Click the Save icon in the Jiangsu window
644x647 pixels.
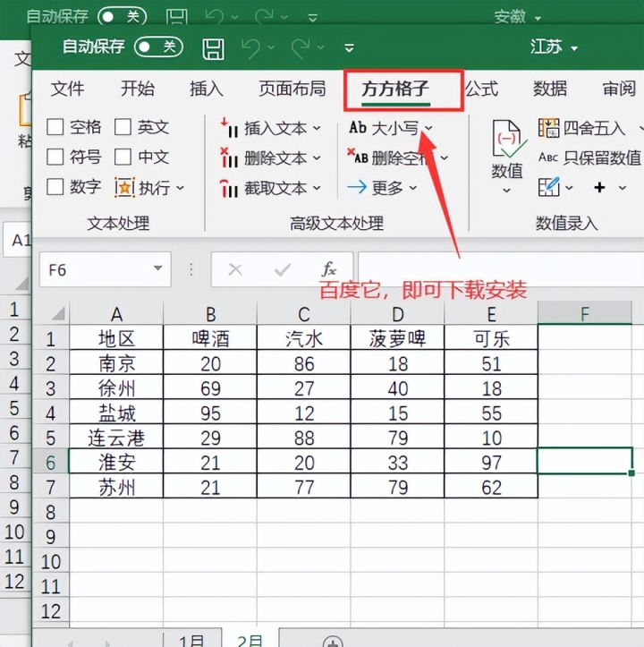coord(213,48)
